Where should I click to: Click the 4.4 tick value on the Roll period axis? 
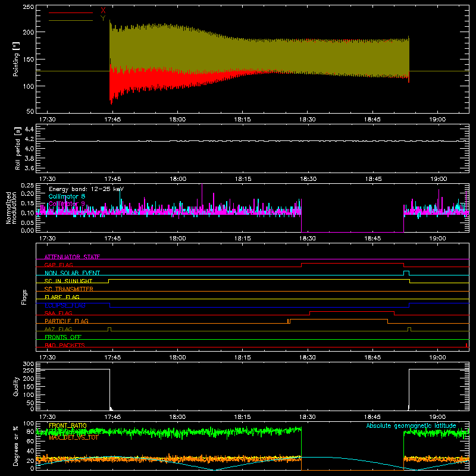tap(29, 130)
